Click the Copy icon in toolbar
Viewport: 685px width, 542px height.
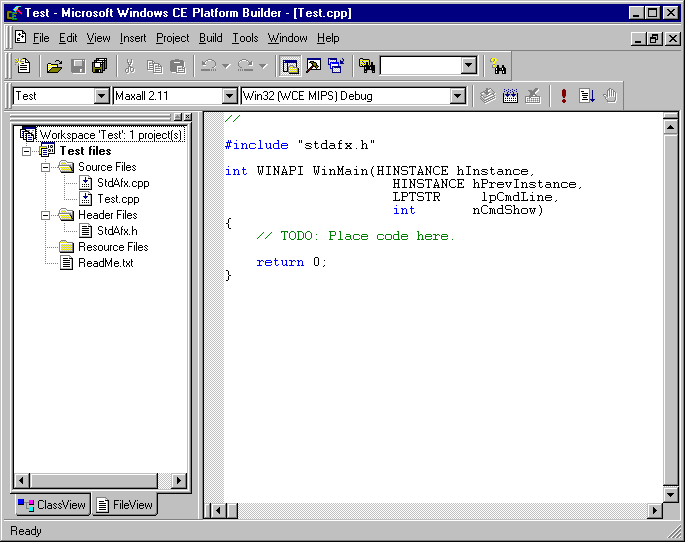(x=154, y=66)
